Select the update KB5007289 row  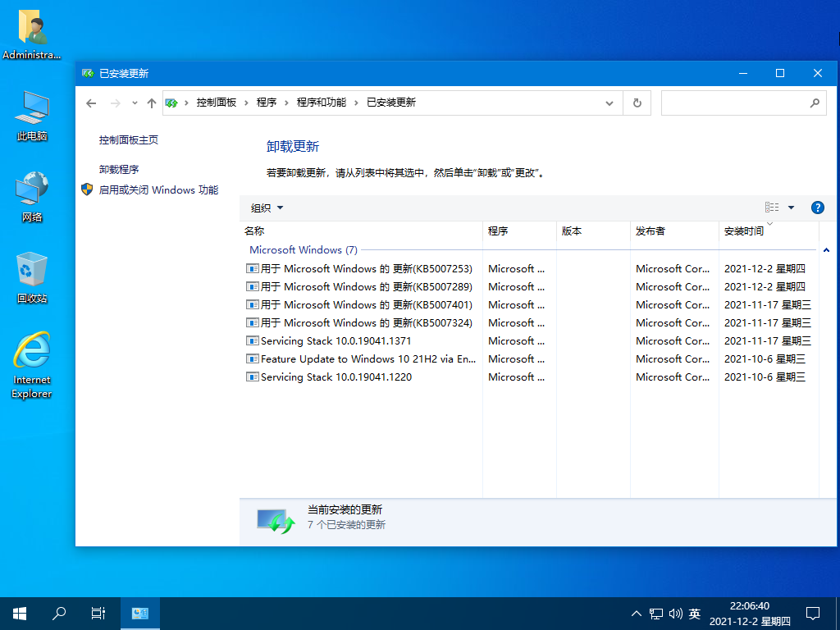(531, 286)
